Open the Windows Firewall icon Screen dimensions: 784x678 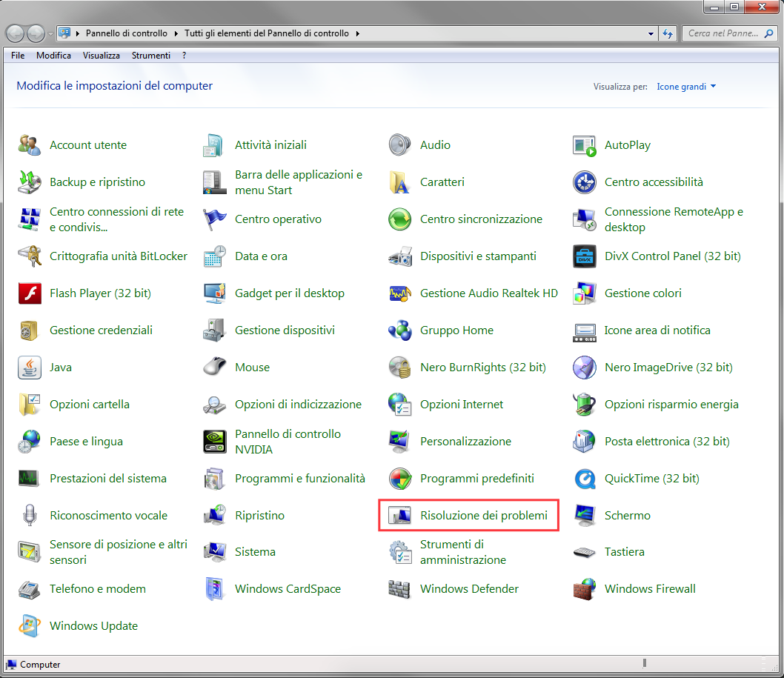coord(584,588)
